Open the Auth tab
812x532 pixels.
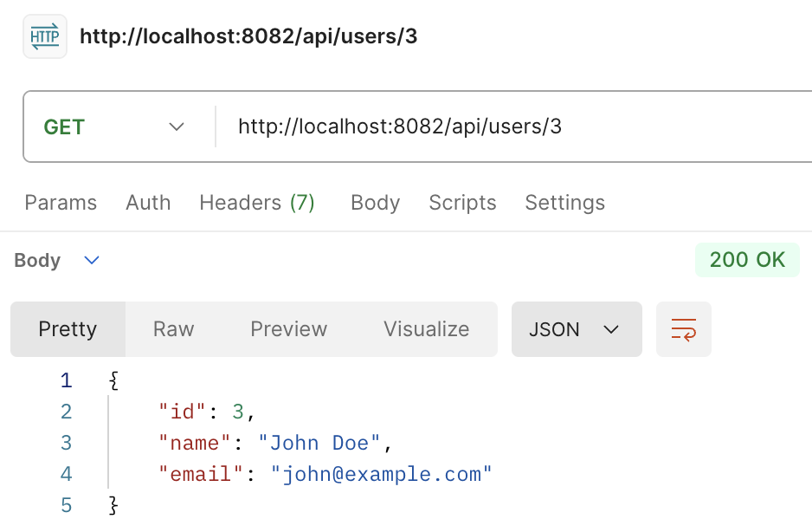point(148,202)
